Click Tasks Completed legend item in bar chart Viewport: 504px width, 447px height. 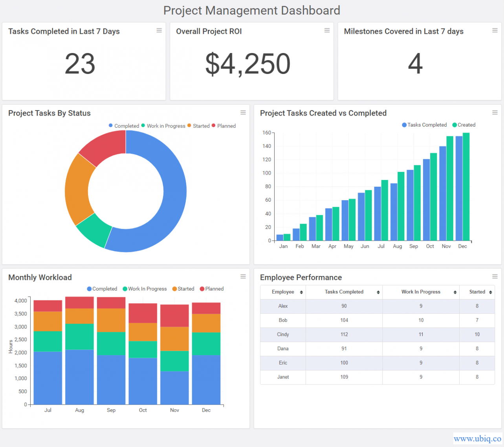pyautogui.click(x=424, y=125)
